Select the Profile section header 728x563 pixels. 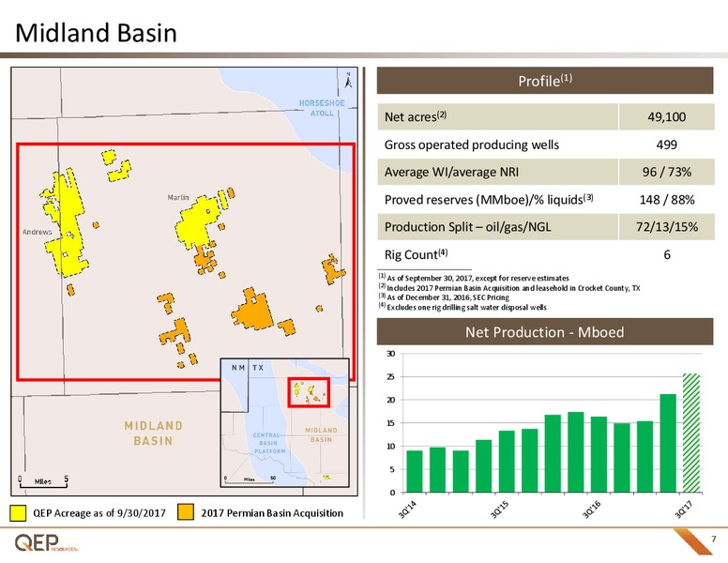[545, 81]
